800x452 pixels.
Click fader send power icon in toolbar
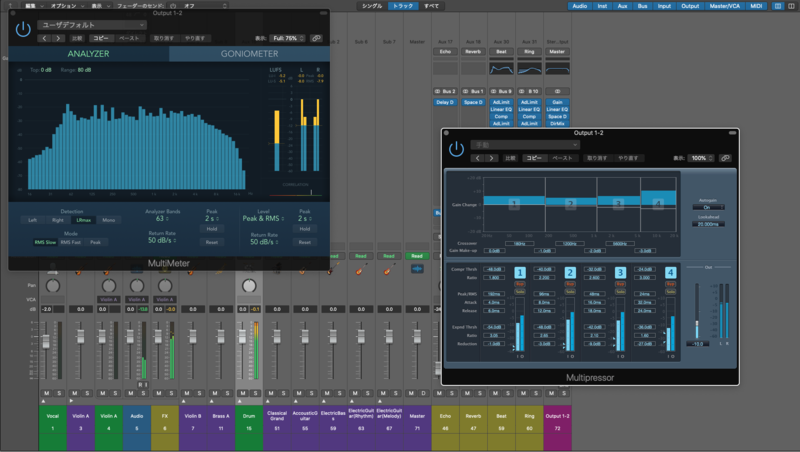pos(173,6)
